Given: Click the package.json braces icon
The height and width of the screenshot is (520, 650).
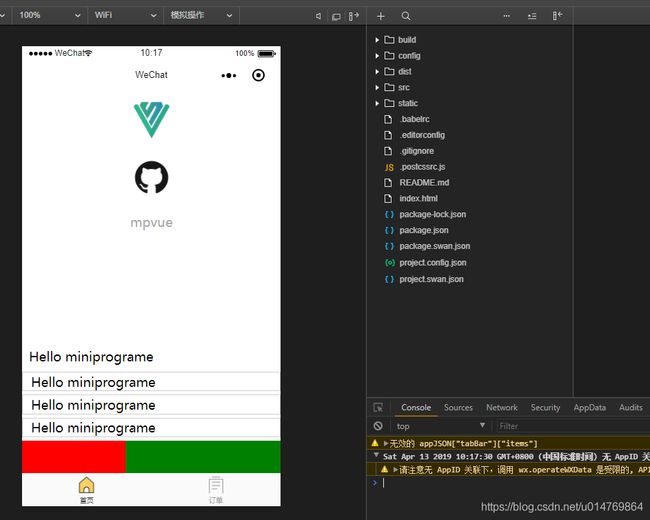Looking at the screenshot, I should tap(389, 231).
